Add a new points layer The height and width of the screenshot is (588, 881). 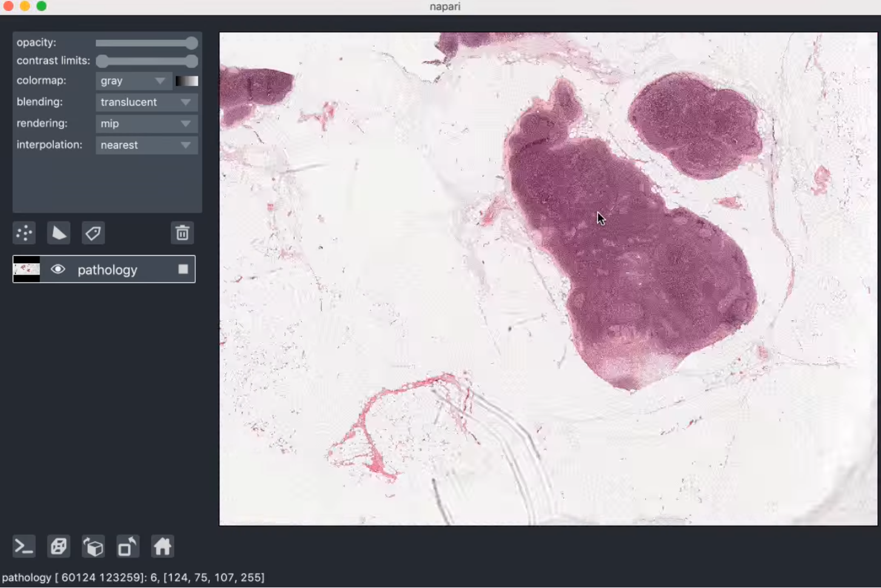coord(24,233)
